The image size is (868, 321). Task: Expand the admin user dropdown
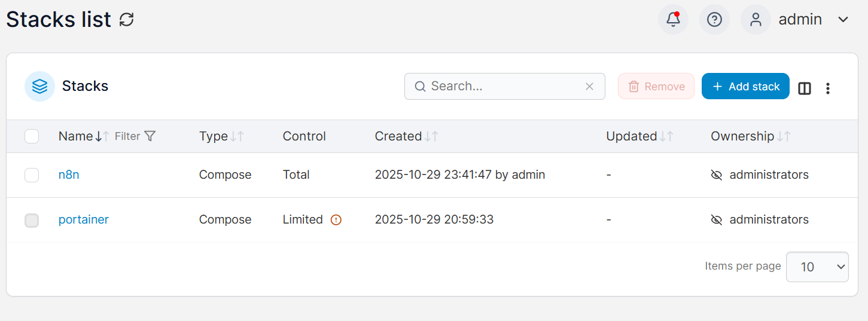coord(843,20)
